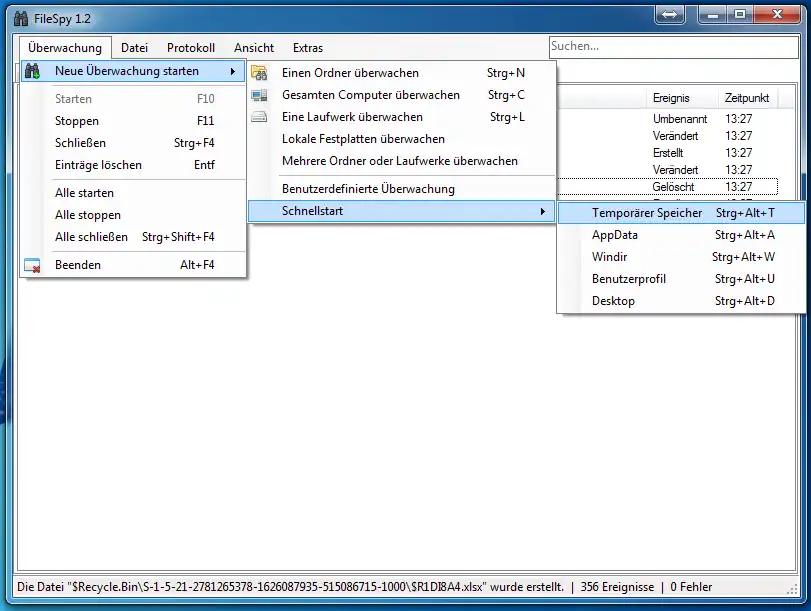Screen dimensions: 811x611
Task: Open the Datei menu
Action: [x=134, y=48]
